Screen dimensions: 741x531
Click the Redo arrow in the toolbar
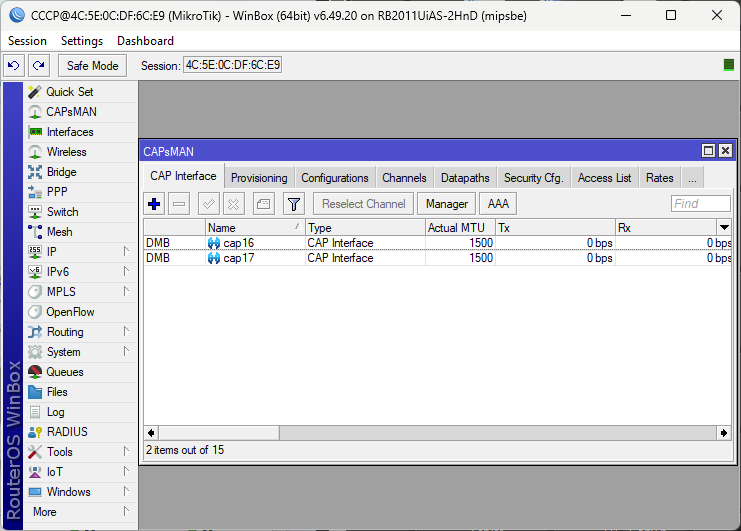click(39, 65)
